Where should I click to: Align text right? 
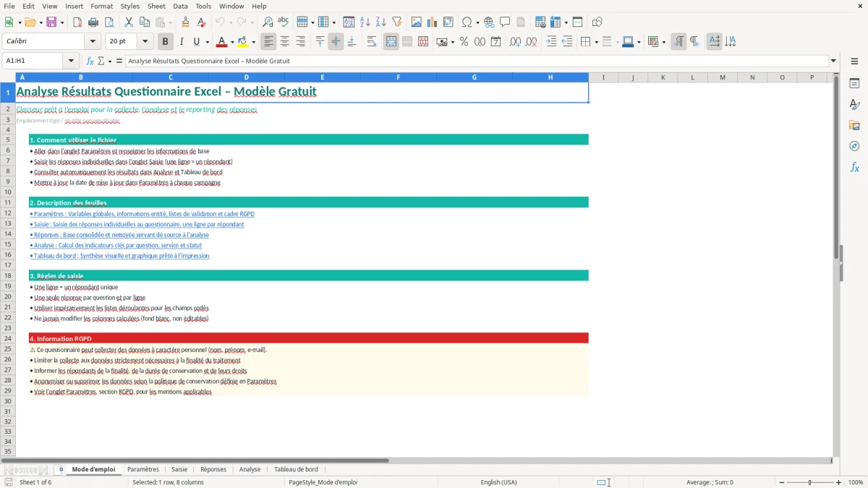301,42
